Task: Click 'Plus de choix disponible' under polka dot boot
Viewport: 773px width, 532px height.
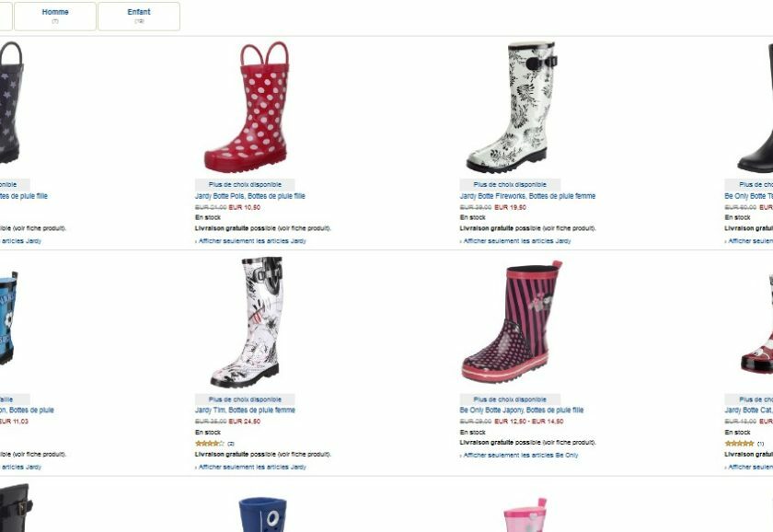Action: click(245, 184)
